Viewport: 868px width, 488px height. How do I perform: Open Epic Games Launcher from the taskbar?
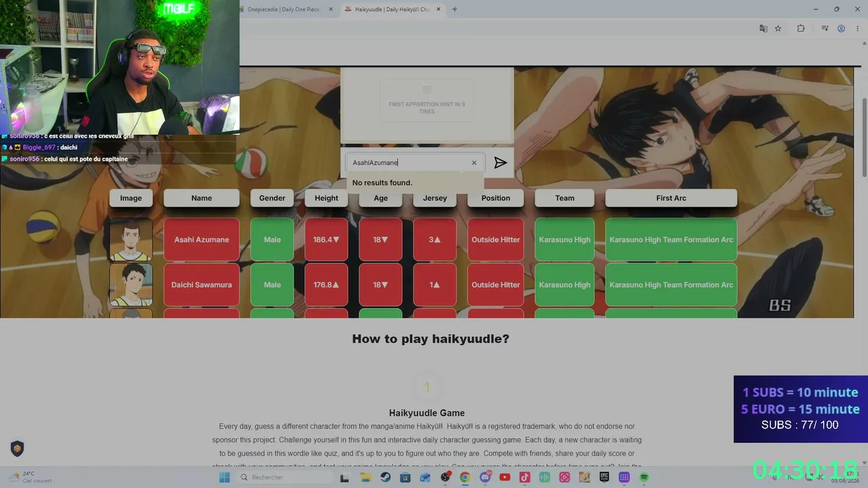604,477
